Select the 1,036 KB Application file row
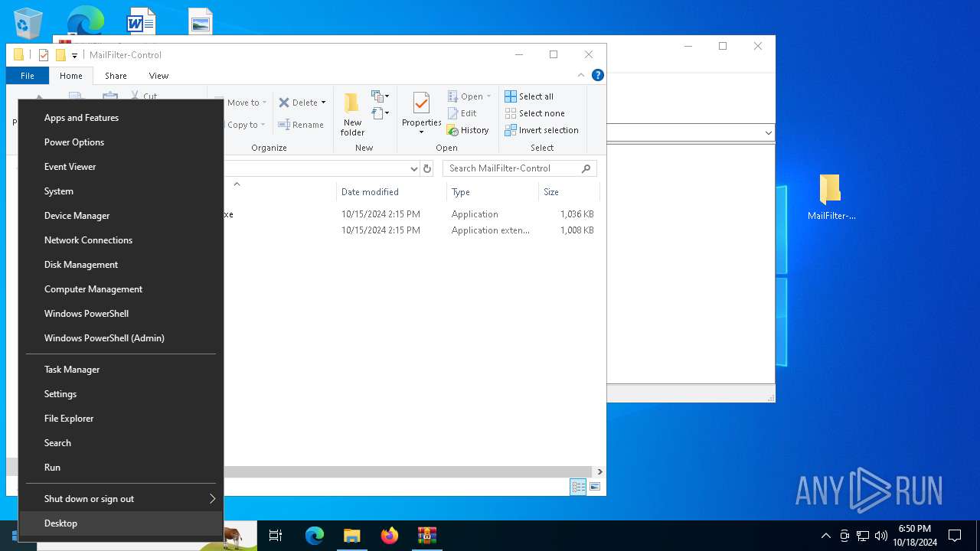This screenshot has height=551, width=980. click(412, 214)
